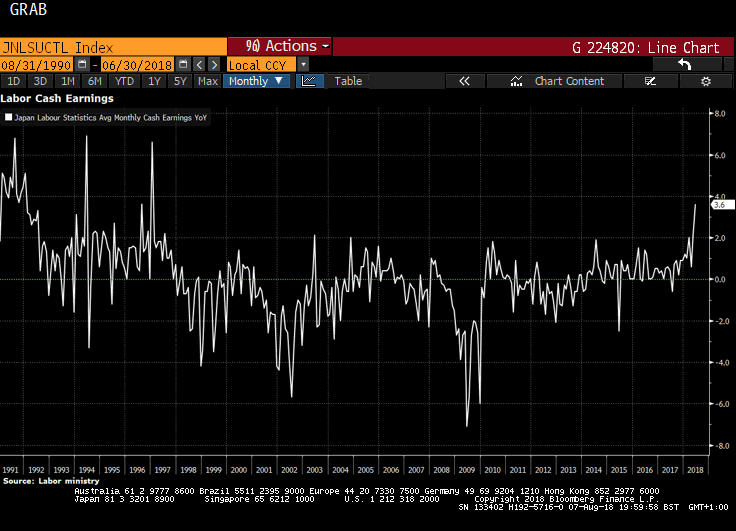Open the end date calendar picker icon
The height and width of the screenshot is (531, 736).
(x=184, y=64)
